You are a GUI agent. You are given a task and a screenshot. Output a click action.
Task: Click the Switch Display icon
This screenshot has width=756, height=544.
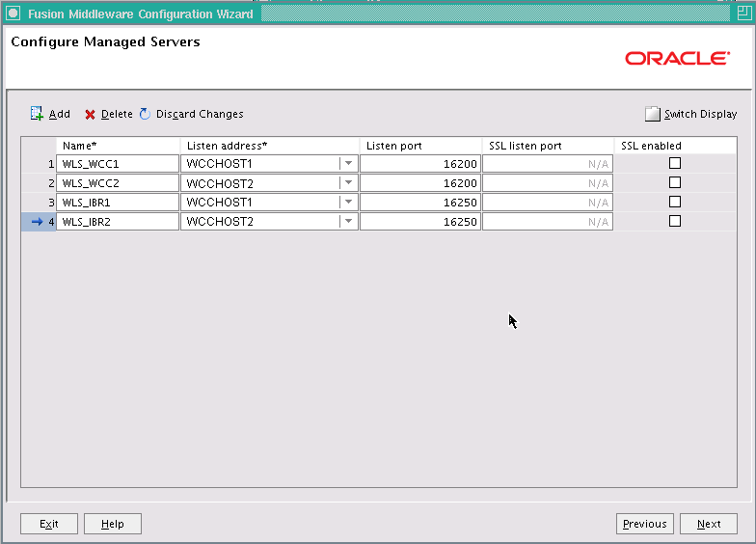652,114
